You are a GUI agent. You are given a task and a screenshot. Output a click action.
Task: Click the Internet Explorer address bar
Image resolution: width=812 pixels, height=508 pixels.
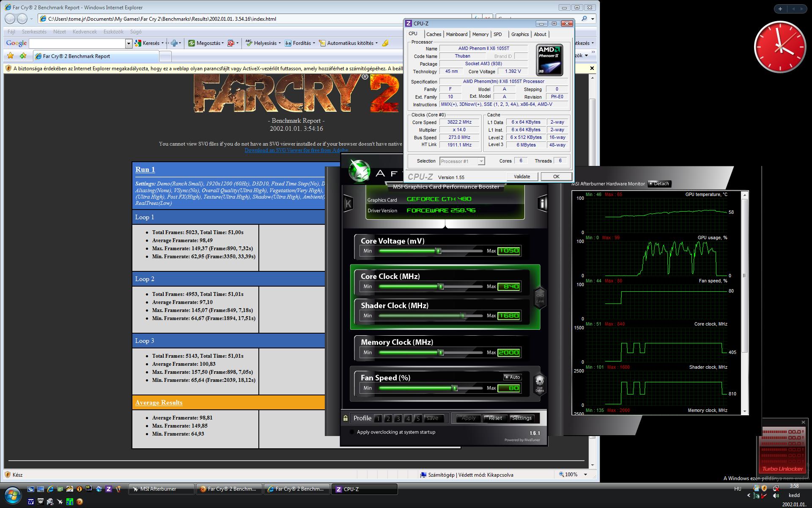[254, 19]
